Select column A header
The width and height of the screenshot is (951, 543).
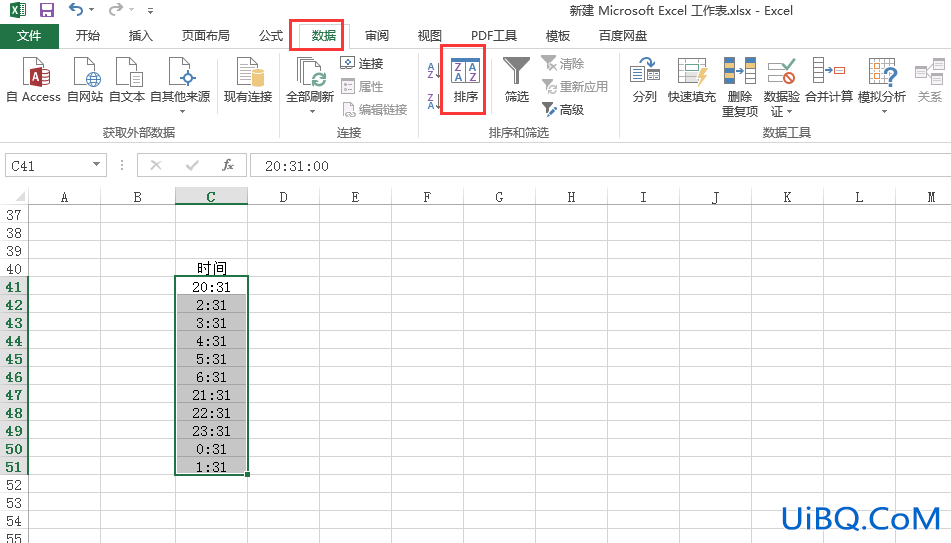pos(64,197)
